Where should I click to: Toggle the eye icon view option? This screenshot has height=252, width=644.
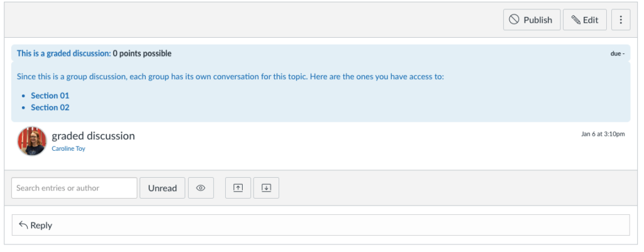(x=201, y=188)
